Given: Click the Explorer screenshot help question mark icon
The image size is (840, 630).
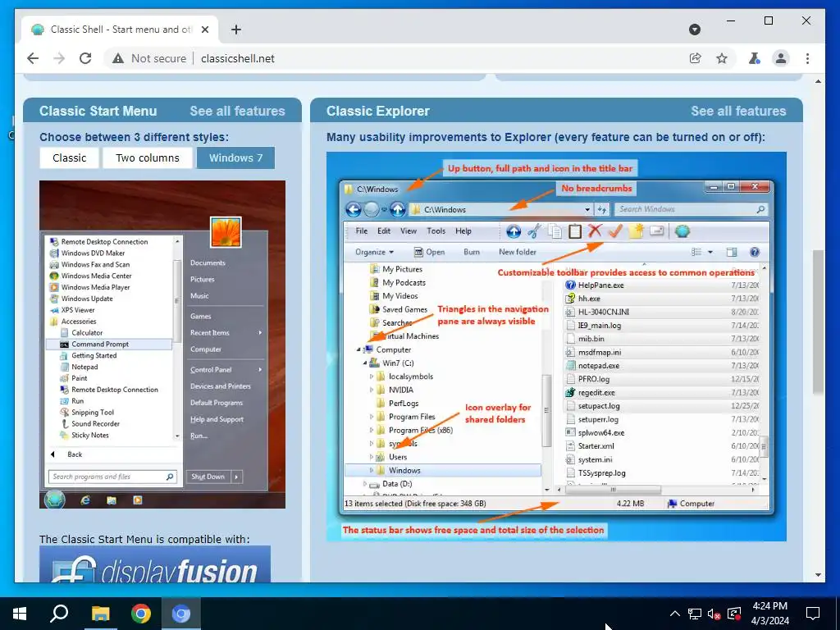Looking at the screenshot, I should pos(755,252).
